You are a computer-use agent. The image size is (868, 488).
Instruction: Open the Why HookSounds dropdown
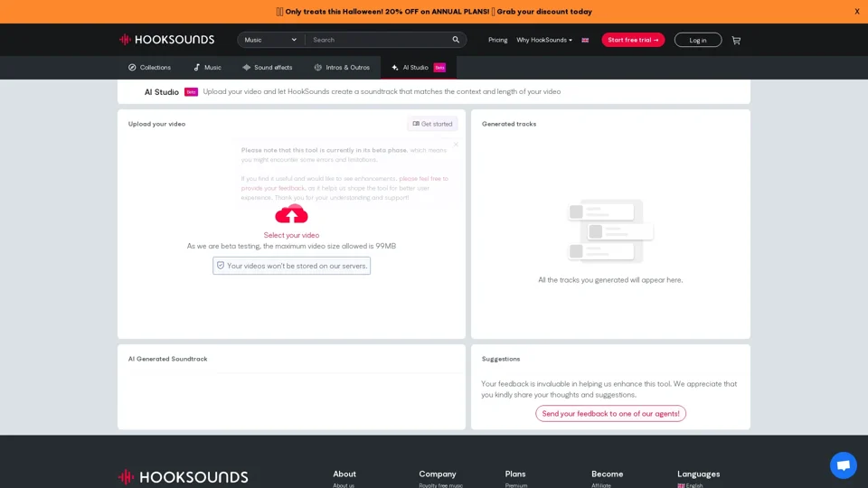(543, 40)
